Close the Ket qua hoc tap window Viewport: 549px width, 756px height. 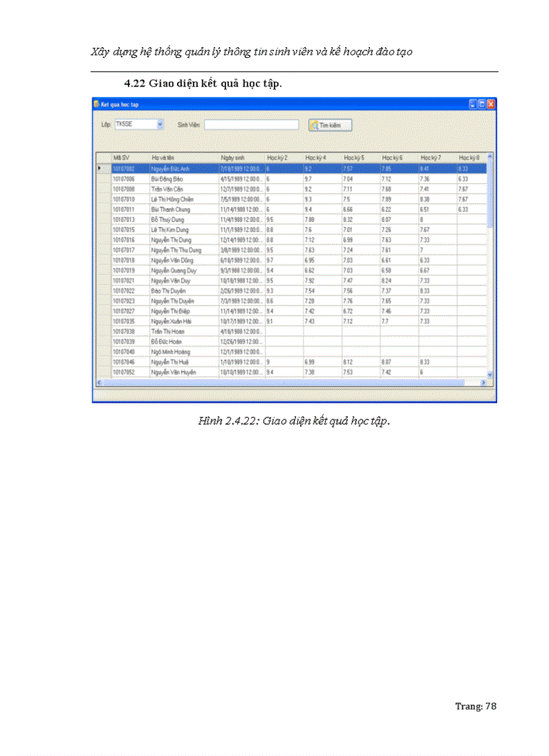pos(491,104)
